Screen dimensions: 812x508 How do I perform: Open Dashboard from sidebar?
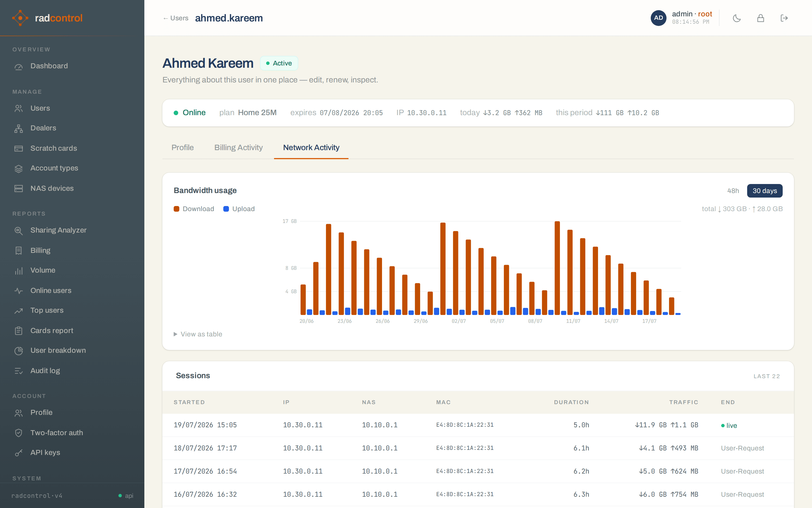[x=72, y=66]
